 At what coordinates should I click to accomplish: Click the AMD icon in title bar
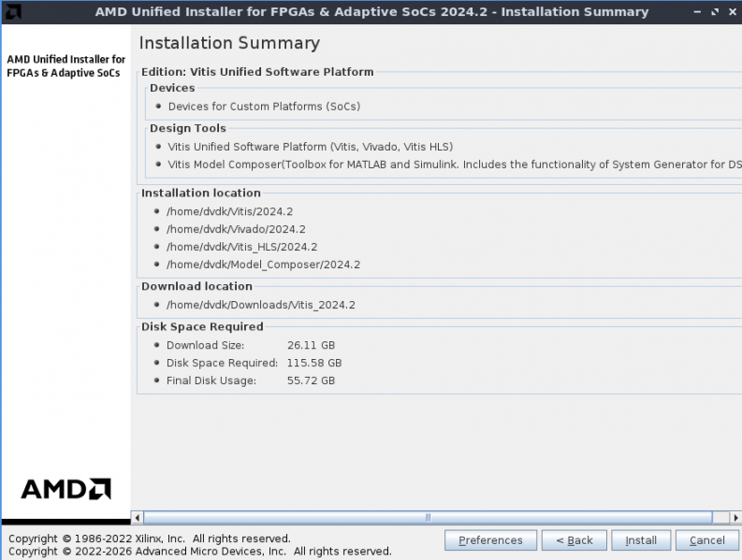pos(12,12)
